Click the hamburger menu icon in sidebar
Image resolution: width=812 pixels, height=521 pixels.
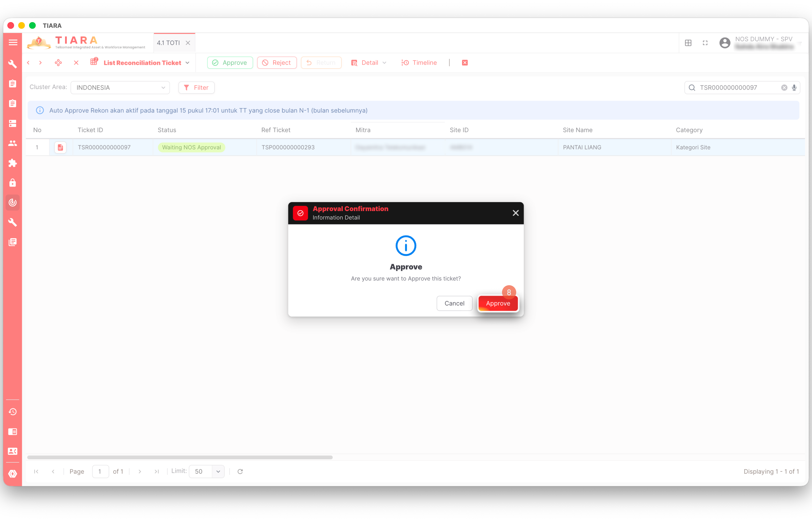pos(13,43)
